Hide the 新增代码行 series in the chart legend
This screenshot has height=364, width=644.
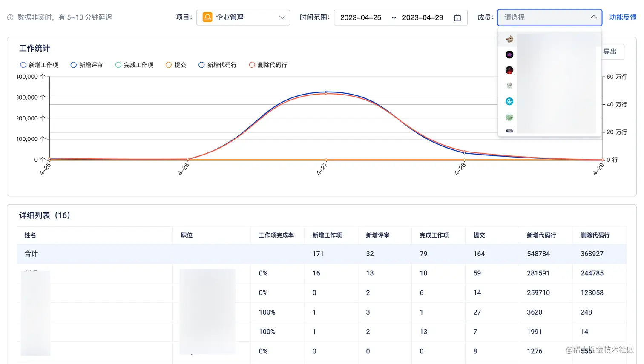click(218, 65)
